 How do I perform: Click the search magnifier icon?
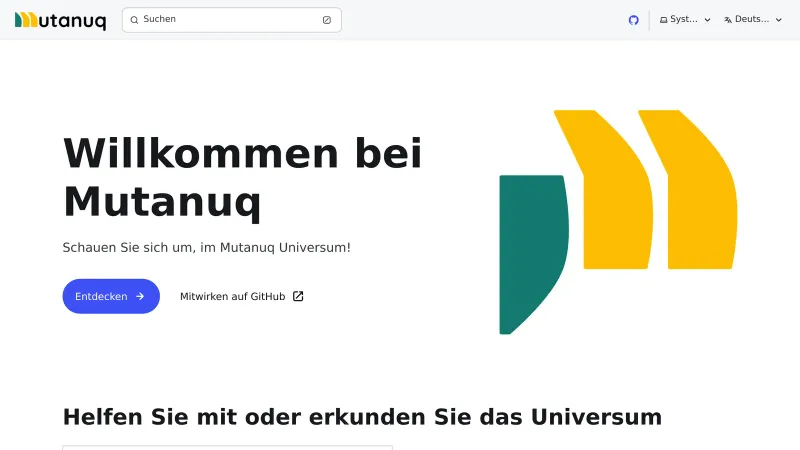pyautogui.click(x=134, y=20)
